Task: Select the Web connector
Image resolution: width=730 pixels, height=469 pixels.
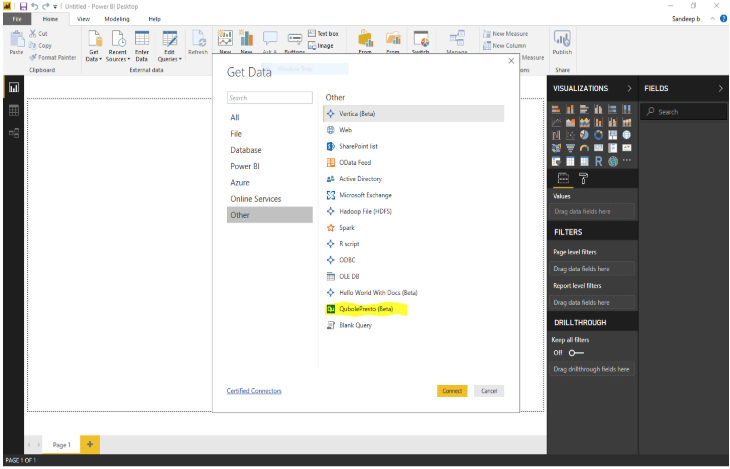Action: 413,130
